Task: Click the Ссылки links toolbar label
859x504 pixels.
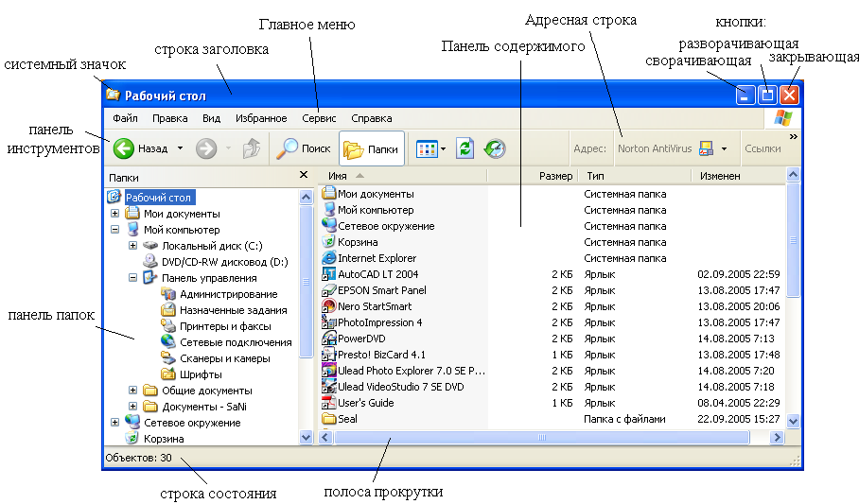Action: click(x=763, y=148)
